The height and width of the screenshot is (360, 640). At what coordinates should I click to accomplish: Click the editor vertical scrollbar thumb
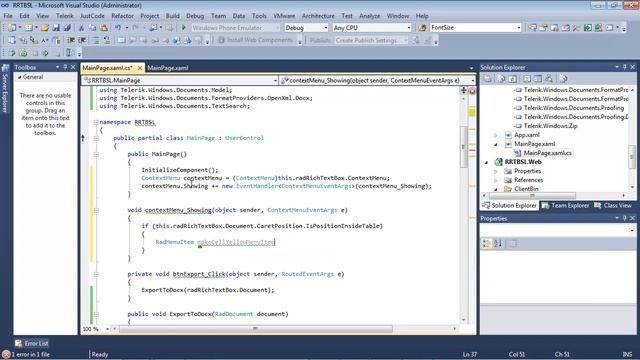[x=464, y=146]
